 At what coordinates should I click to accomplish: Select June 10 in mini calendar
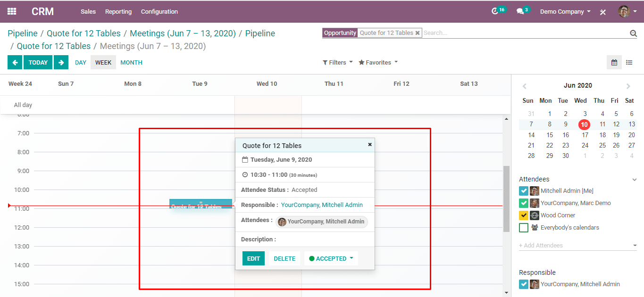click(x=585, y=124)
